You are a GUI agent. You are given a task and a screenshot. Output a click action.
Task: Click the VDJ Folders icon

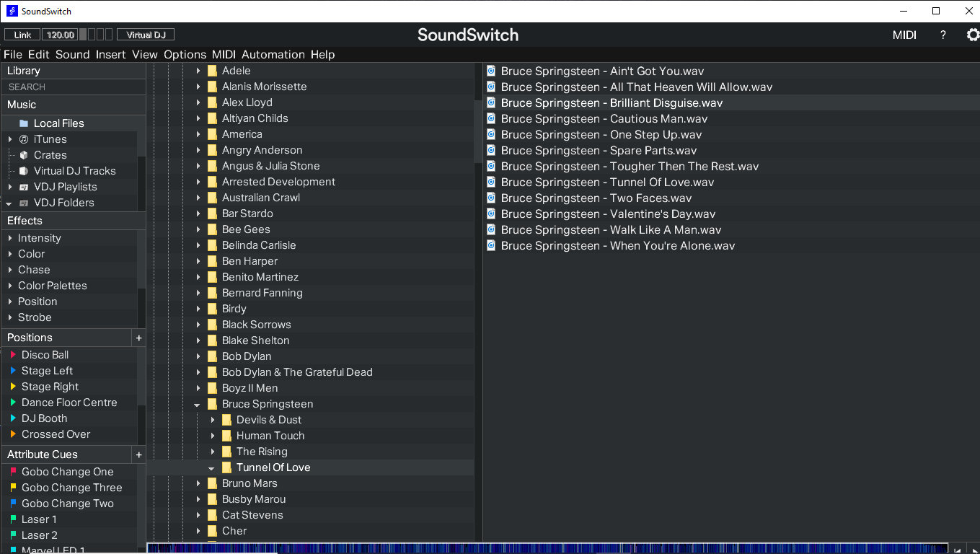[24, 203]
